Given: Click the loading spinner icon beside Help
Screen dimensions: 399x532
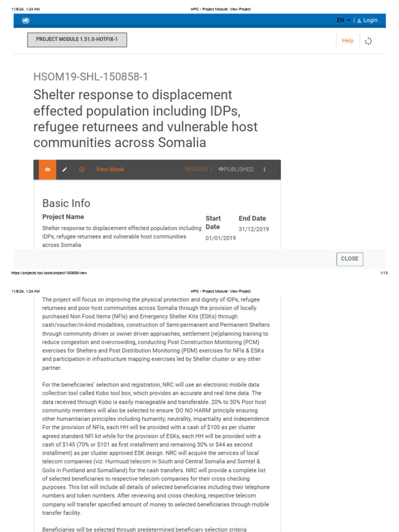Looking at the screenshot, I should (x=368, y=41).
